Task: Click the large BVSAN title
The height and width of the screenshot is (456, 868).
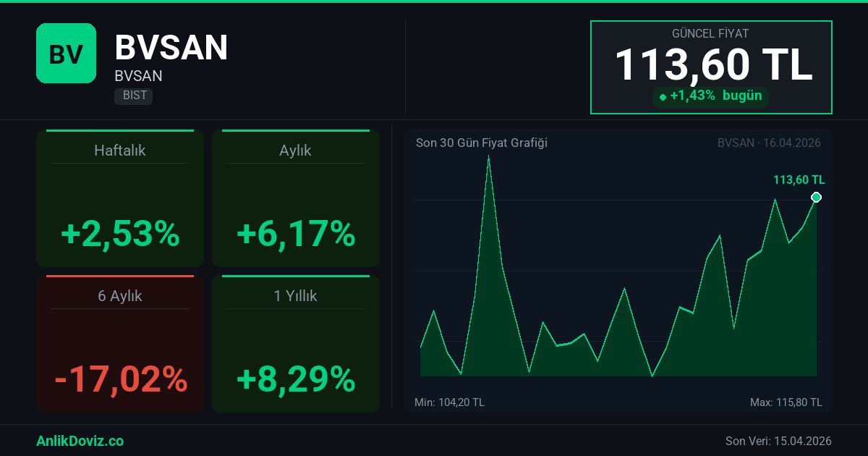Action: (171, 48)
